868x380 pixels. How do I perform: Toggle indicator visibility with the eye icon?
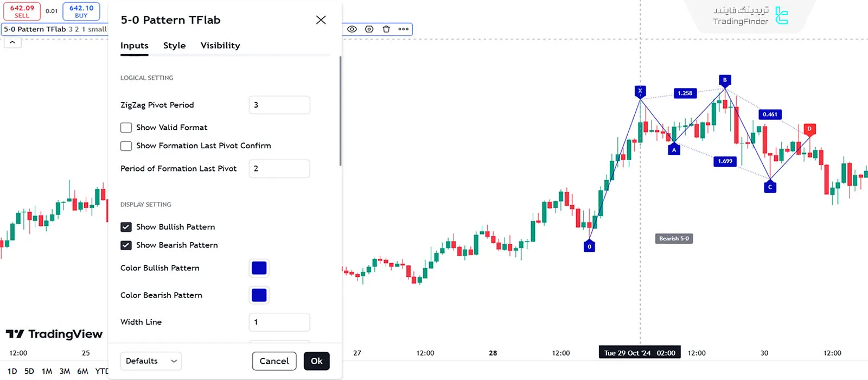(352, 29)
